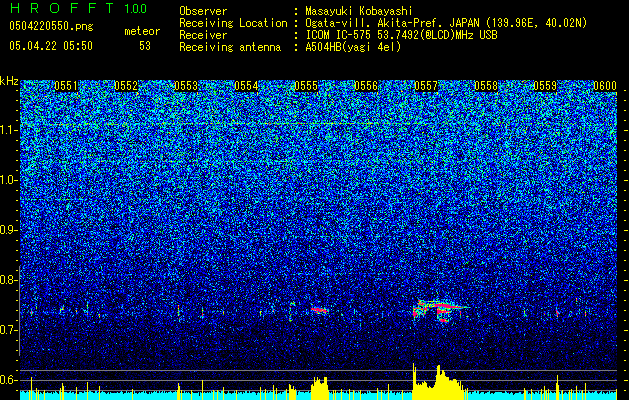Click the meteor count value 53

click(145, 46)
